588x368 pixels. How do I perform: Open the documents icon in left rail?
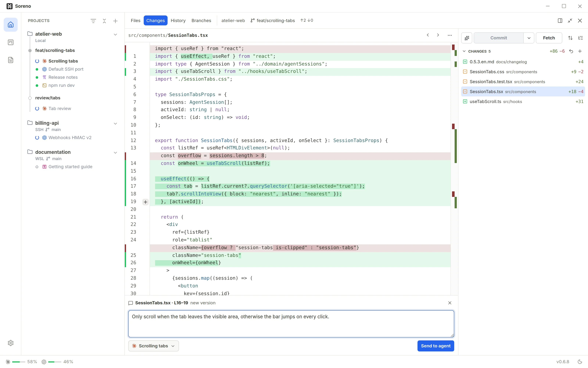click(11, 60)
